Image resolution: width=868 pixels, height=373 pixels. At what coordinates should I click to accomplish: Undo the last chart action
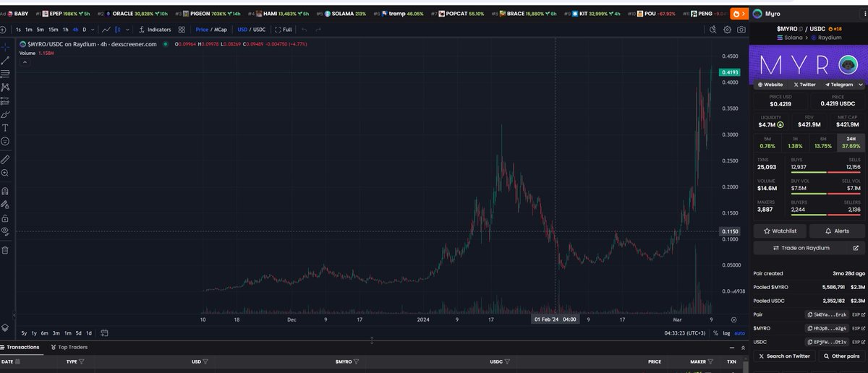pyautogui.click(x=305, y=30)
